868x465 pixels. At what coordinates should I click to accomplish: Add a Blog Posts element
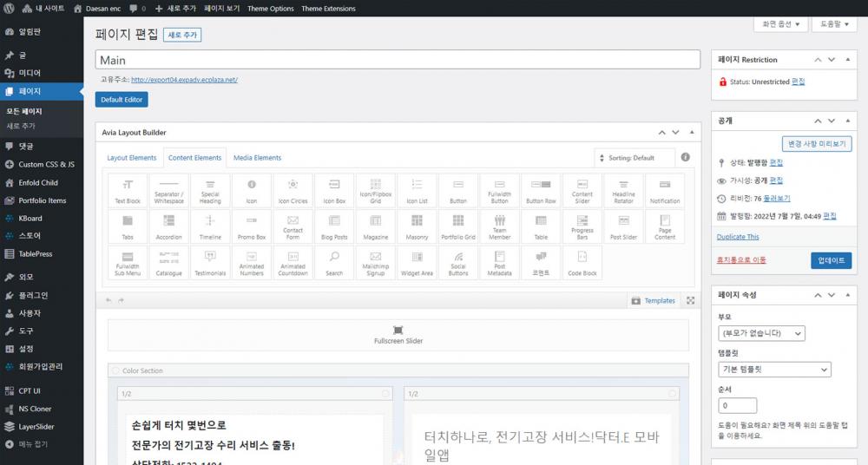(x=334, y=227)
